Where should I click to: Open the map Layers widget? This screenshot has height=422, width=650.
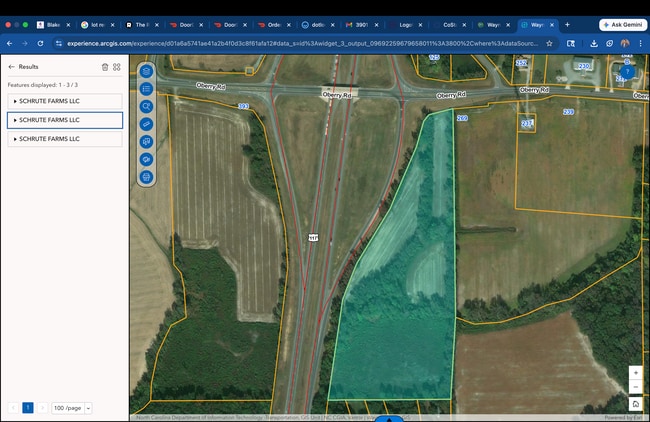click(147, 71)
